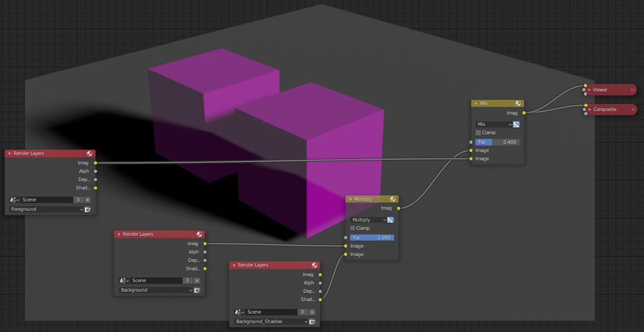Screen dimensions: 644x332
Task: Click the Scene name field on Background_Shadow node
Action: click(x=271, y=312)
